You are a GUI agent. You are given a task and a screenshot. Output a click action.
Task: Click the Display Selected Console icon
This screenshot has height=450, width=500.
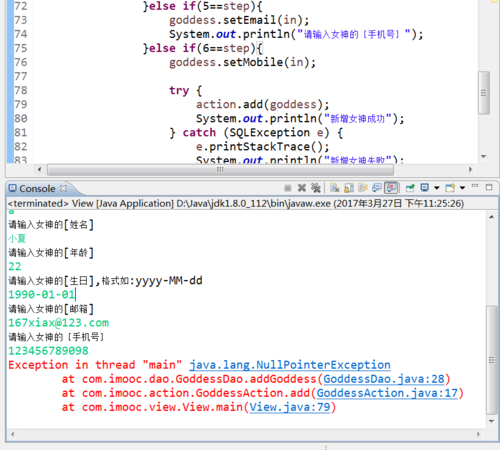click(x=425, y=188)
